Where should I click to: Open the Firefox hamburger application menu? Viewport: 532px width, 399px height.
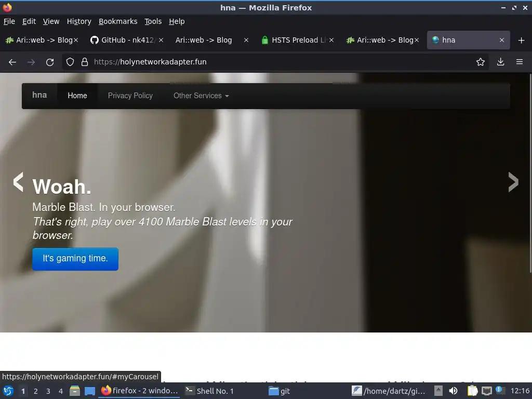tap(520, 62)
